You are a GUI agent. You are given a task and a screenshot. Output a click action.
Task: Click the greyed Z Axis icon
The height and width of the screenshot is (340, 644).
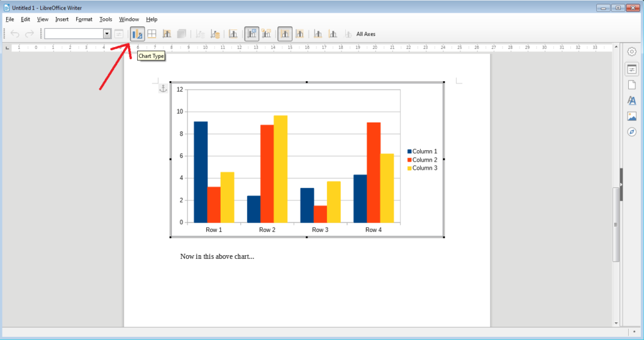348,34
